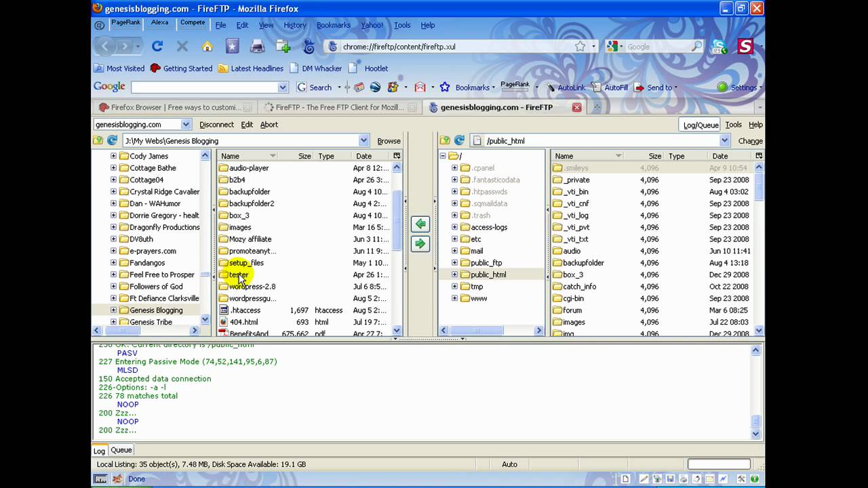Click the browser Back arrow
The height and width of the screenshot is (488, 868).
coord(105,46)
